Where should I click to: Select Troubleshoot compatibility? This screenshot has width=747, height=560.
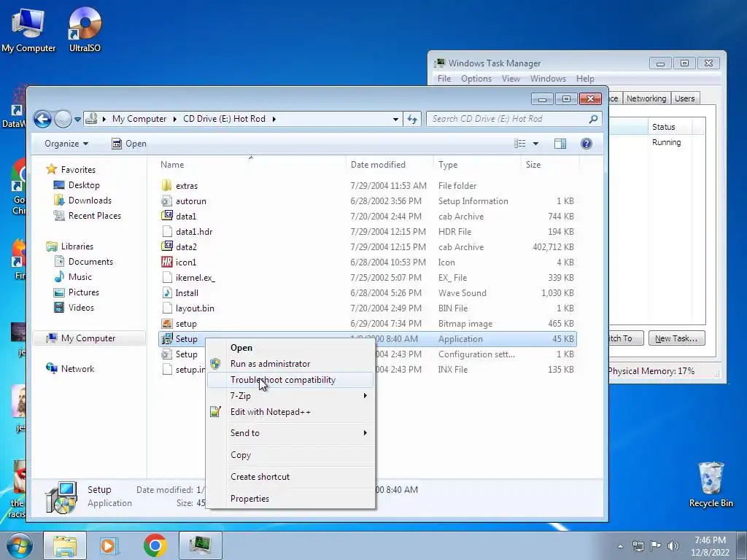pyautogui.click(x=290, y=380)
